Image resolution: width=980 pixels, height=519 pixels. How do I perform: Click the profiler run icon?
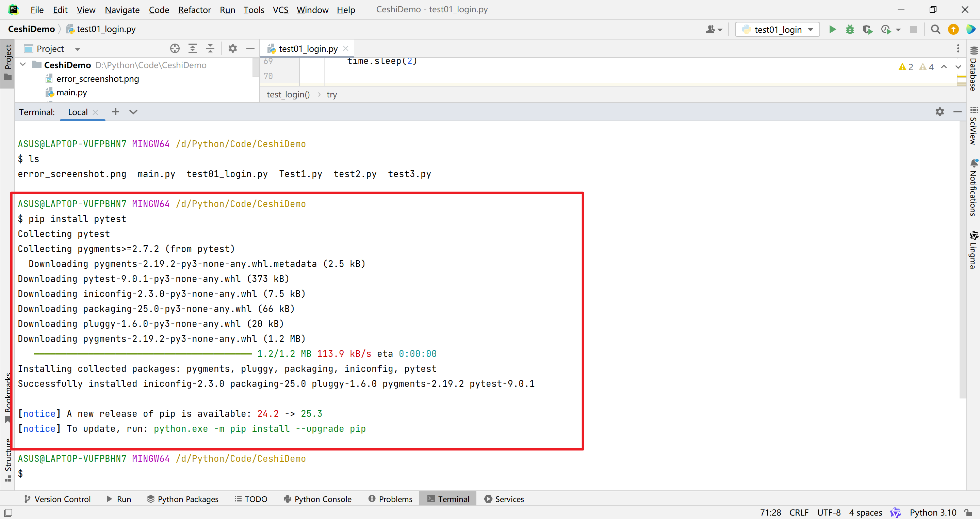(886, 29)
